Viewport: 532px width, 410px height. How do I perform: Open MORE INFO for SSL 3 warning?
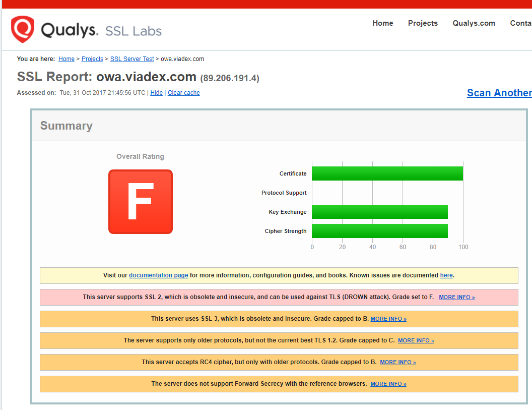(x=388, y=319)
